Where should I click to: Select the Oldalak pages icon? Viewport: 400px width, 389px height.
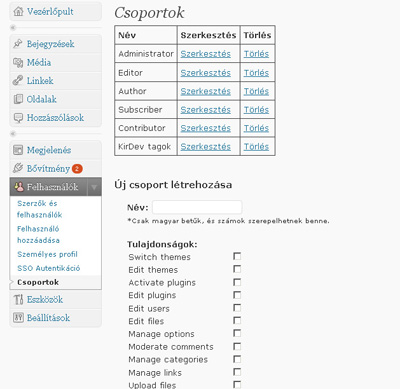click(x=18, y=99)
